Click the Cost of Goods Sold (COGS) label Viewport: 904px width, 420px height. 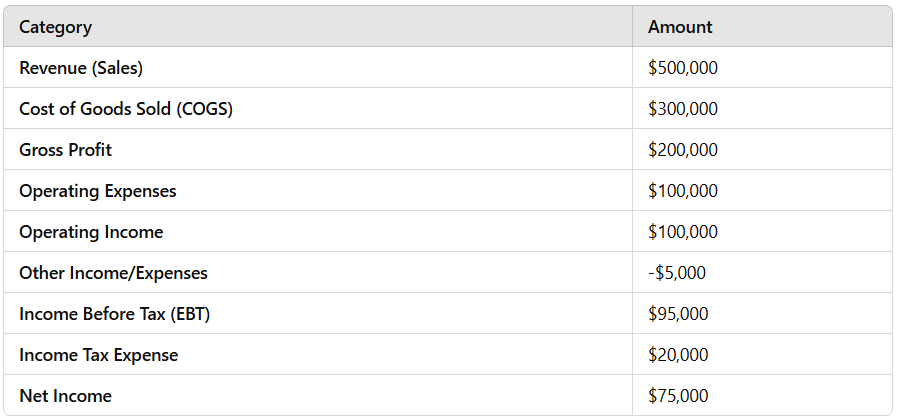click(126, 109)
